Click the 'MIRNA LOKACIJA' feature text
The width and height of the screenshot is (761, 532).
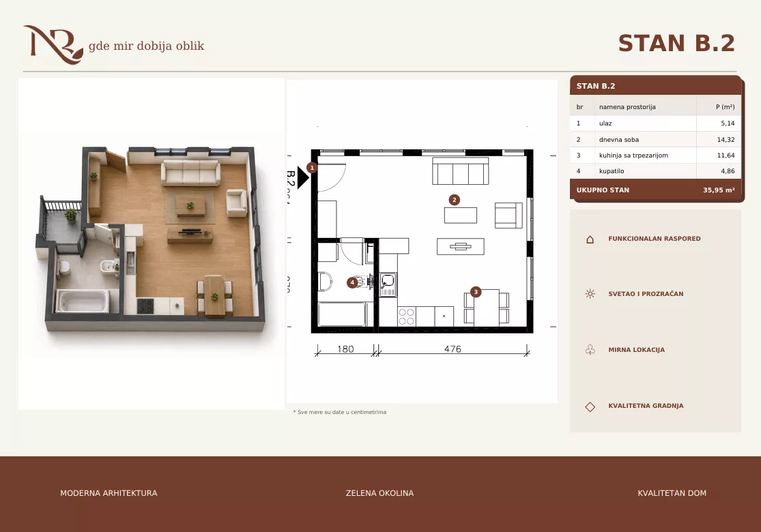click(x=637, y=350)
